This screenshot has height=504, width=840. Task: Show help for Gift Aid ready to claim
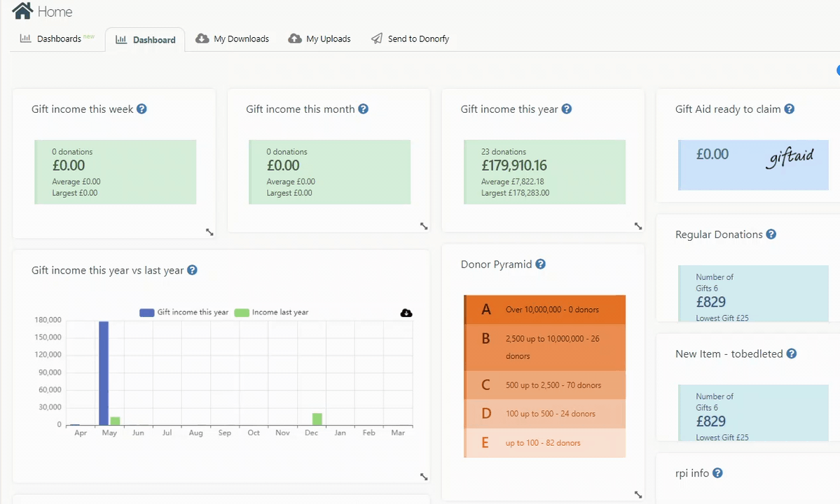coord(789,108)
